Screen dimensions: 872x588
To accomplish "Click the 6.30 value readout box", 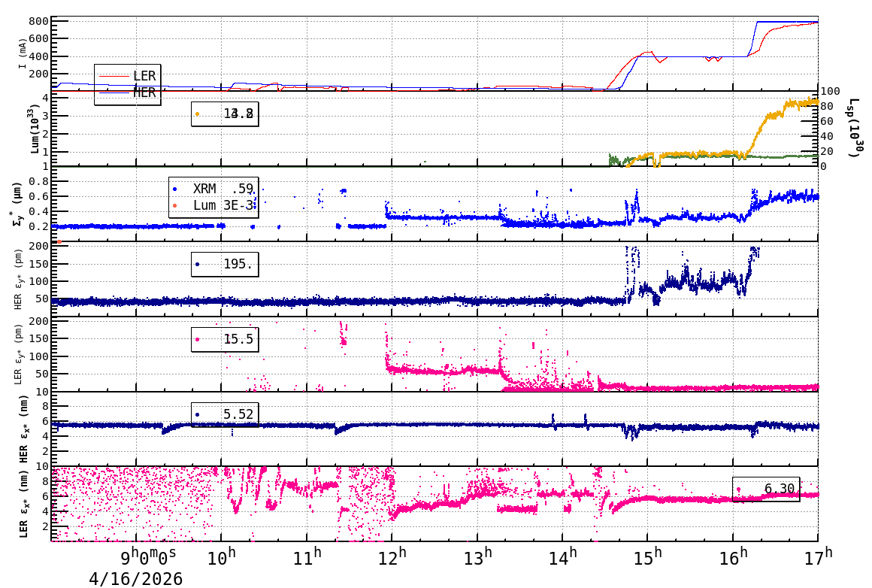I will coord(766,489).
